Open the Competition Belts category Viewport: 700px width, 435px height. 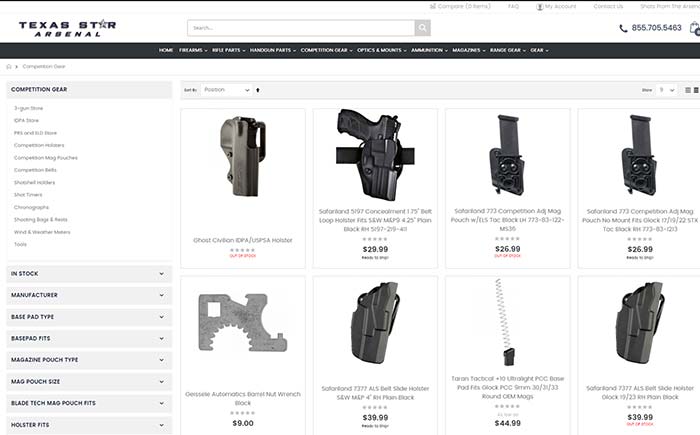35,170
